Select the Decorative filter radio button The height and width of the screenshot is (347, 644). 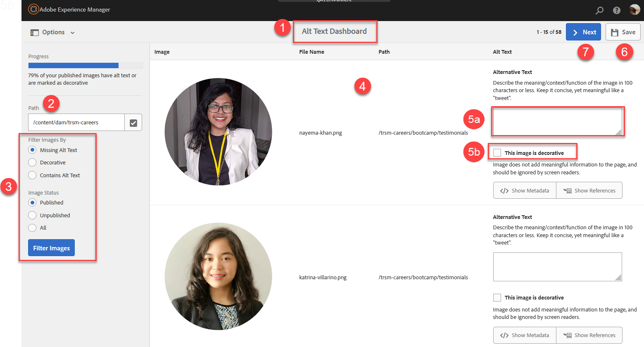(x=32, y=163)
